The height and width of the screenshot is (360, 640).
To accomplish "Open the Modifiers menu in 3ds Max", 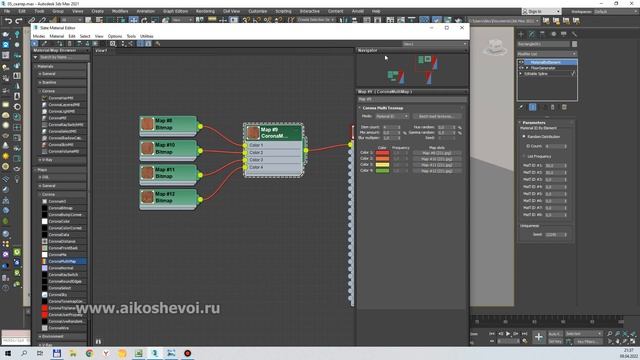I will tap(120, 11).
